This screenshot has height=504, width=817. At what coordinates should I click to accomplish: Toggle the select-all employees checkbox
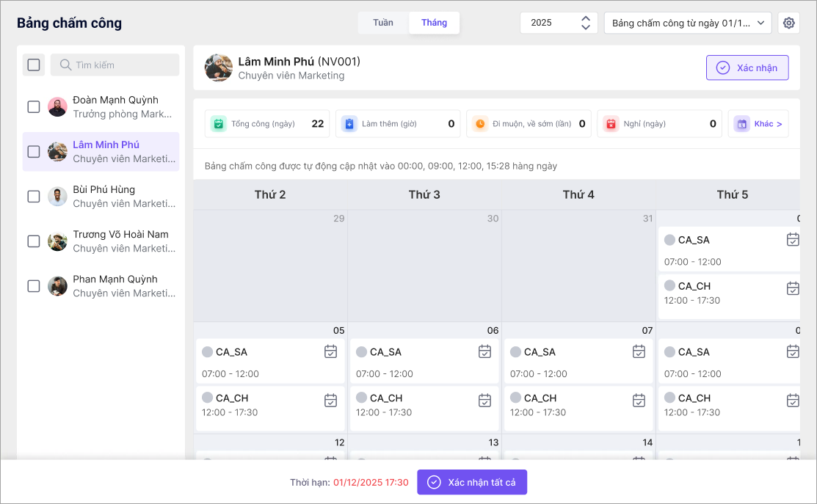tap(33, 65)
